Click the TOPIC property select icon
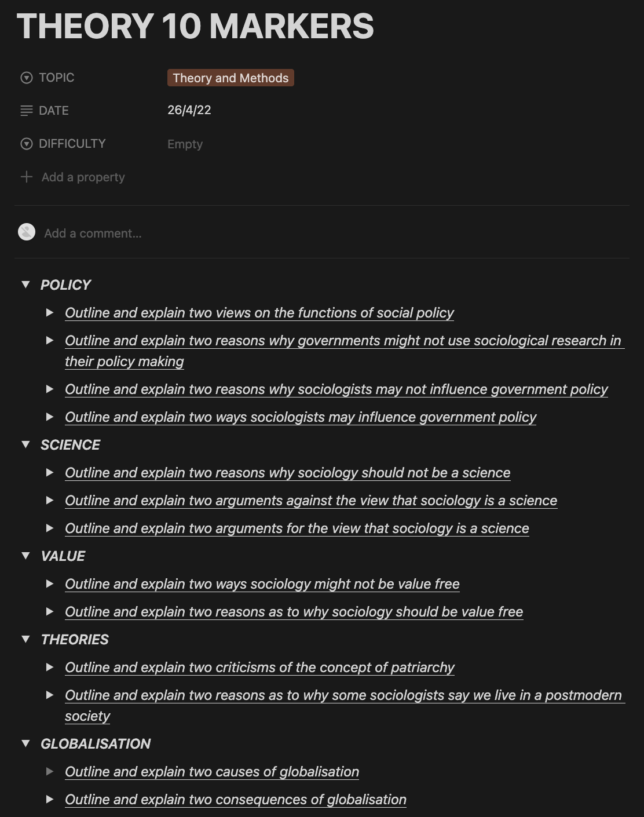The width and height of the screenshot is (644, 817). pyautogui.click(x=27, y=78)
